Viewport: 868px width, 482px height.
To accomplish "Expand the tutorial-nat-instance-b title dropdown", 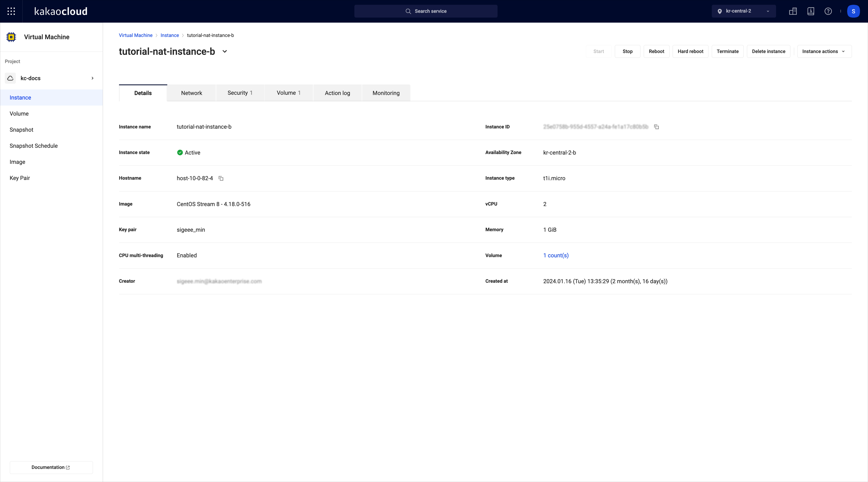I will coord(225,51).
